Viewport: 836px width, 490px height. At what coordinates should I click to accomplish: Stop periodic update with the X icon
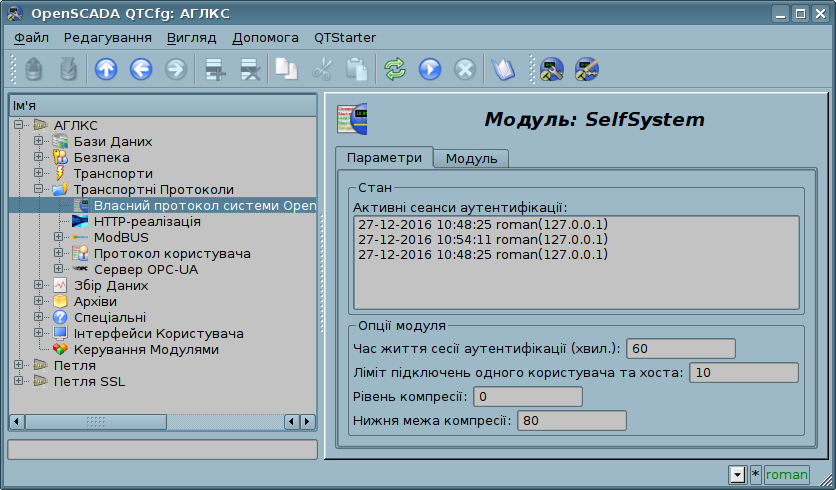(x=465, y=69)
